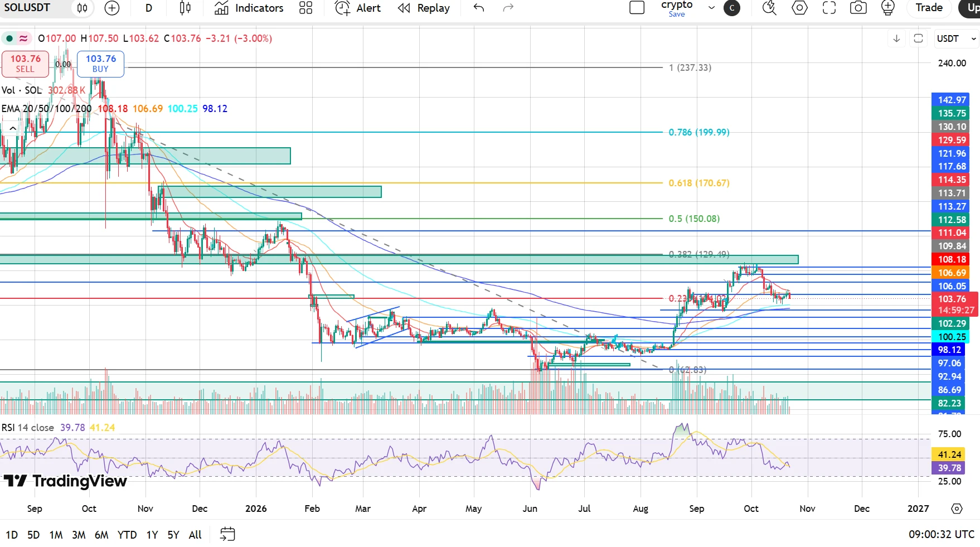Select the 1Y date range
This screenshot has height=547, width=980.
tap(152, 535)
